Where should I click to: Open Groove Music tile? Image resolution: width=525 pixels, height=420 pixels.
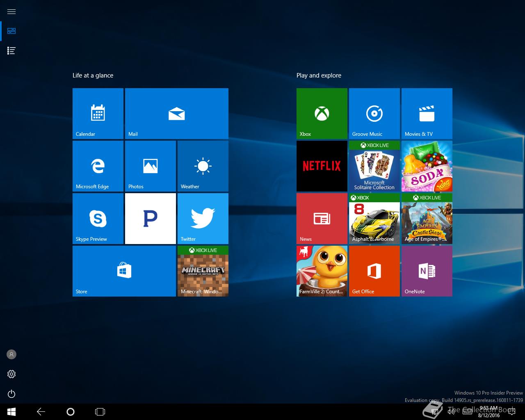click(374, 114)
